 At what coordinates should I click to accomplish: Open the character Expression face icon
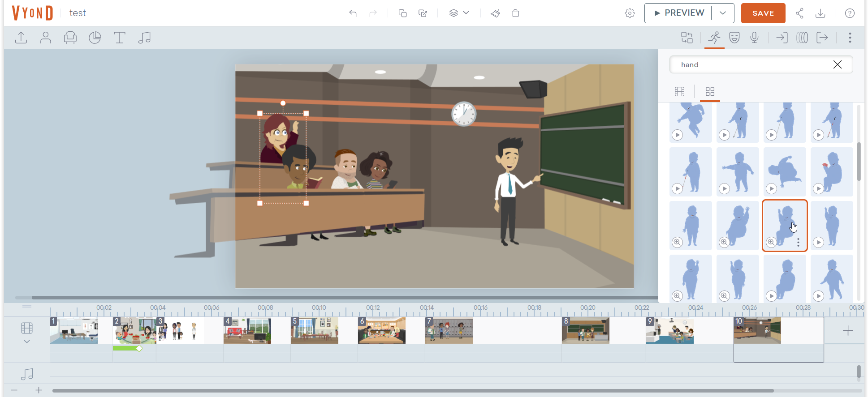tap(734, 38)
